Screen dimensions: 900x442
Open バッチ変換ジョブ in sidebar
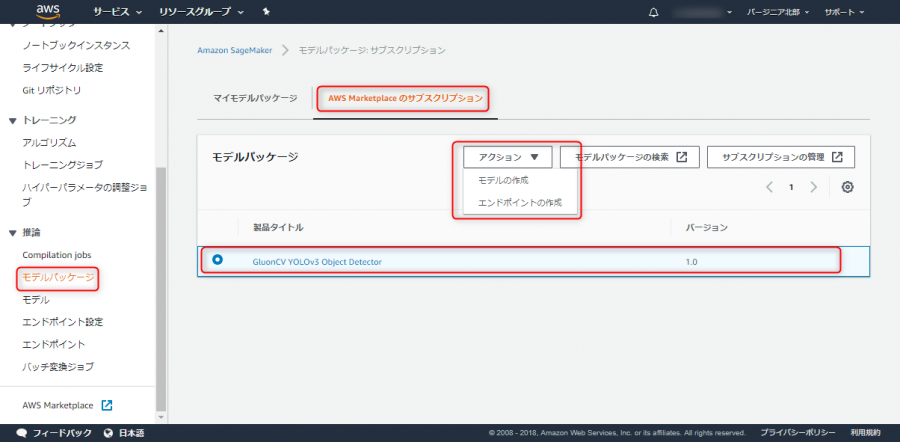click(58, 366)
